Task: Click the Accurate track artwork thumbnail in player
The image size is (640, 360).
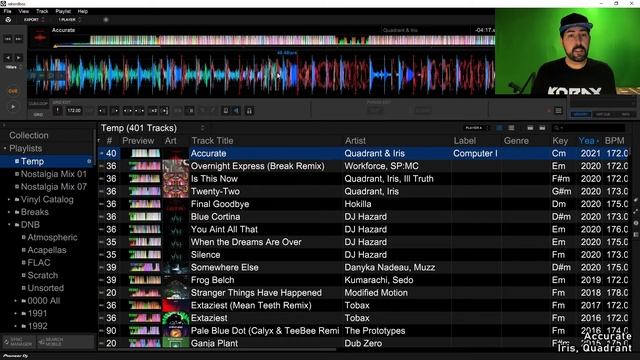Action: tap(40, 37)
